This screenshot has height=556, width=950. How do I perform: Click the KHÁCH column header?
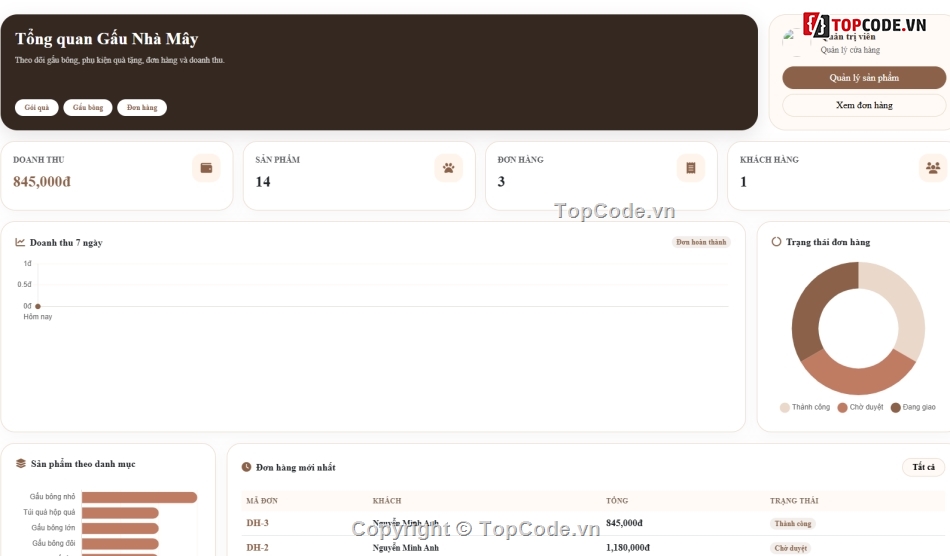click(x=387, y=501)
